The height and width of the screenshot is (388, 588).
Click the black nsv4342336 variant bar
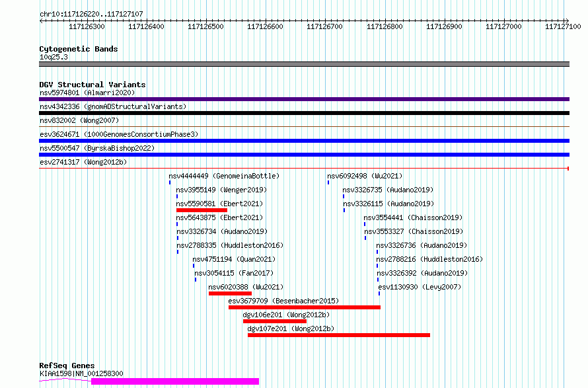(x=304, y=113)
